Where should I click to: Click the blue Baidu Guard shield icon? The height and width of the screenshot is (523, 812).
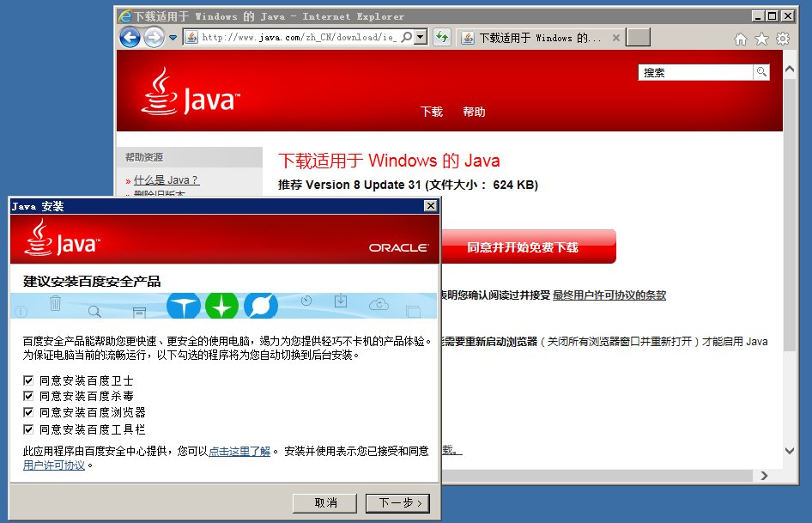click(x=184, y=306)
